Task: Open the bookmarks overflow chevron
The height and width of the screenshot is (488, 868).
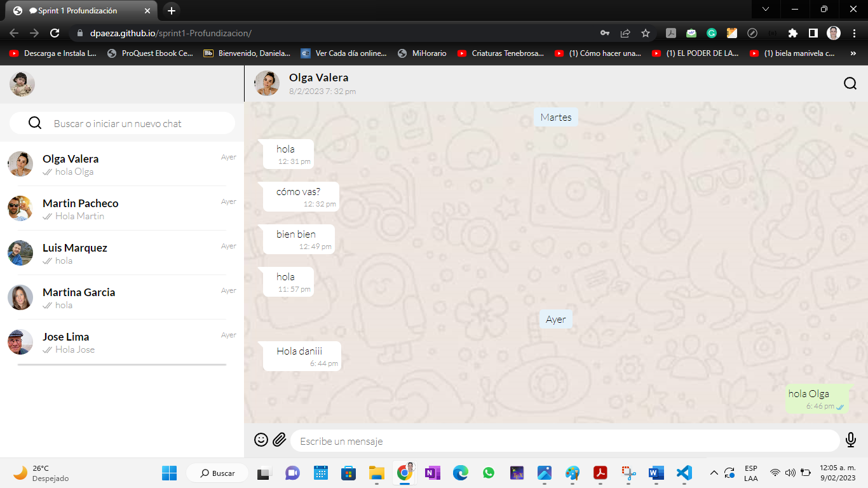Action: pyautogui.click(x=853, y=53)
